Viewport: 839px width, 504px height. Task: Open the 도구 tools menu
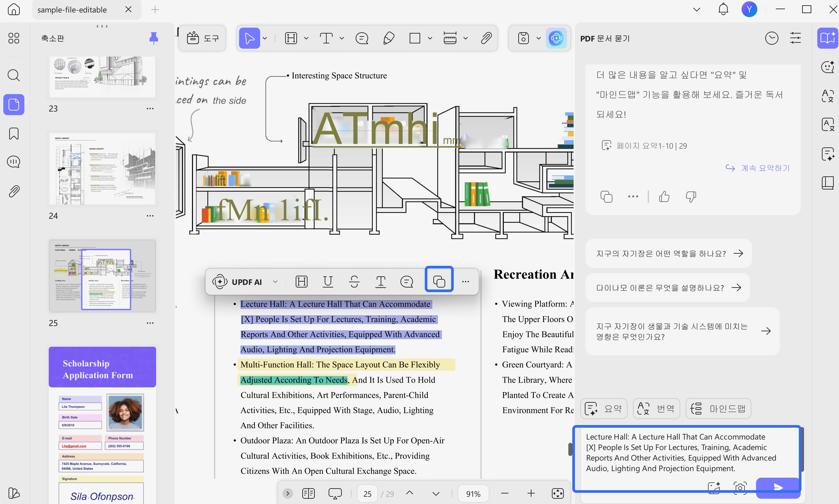pyautogui.click(x=203, y=38)
